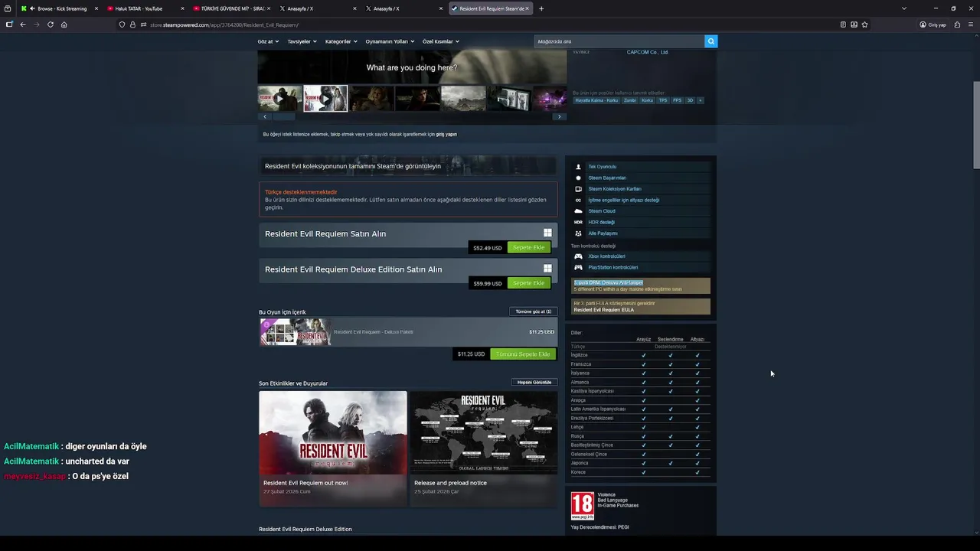Click the plus tag button
980x551 pixels.
coord(700,100)
